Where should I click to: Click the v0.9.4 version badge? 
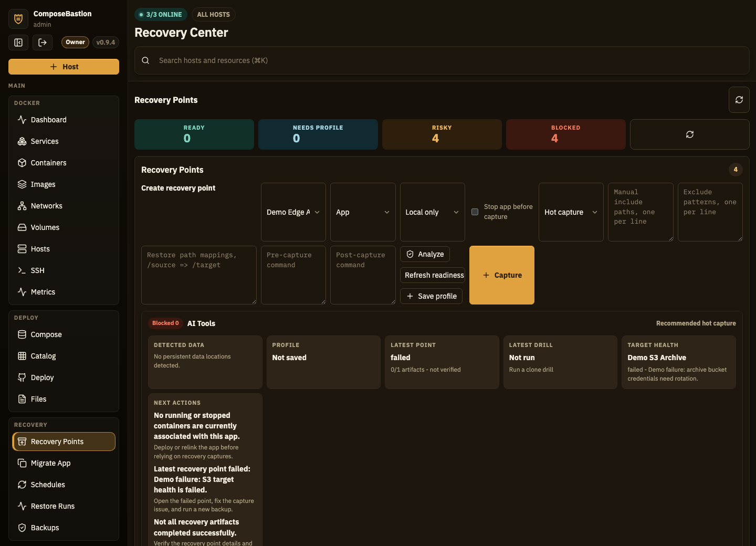click(106, 42)
